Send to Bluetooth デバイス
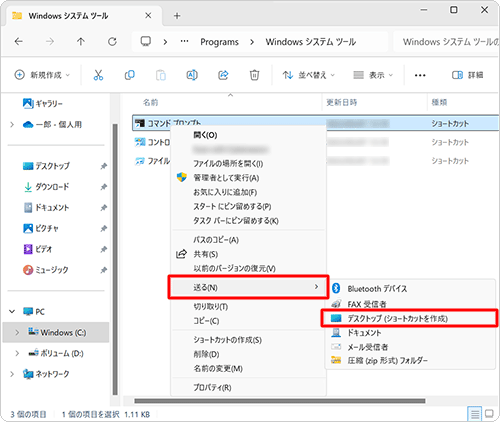 pyautogui.click(x=410, y=289)
